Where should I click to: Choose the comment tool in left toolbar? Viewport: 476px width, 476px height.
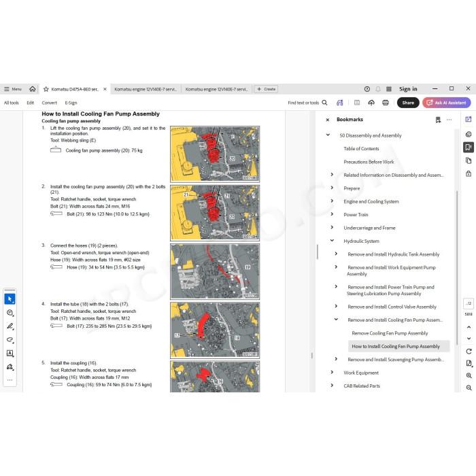coord(10,313)
